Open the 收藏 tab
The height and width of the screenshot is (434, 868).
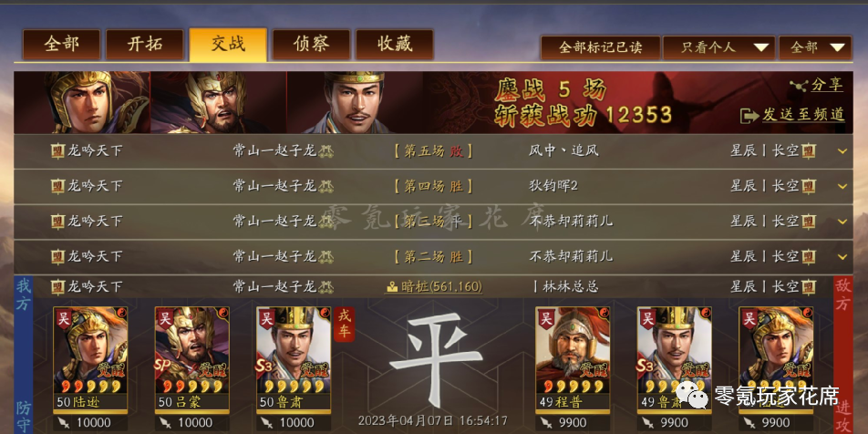[394, 45]
